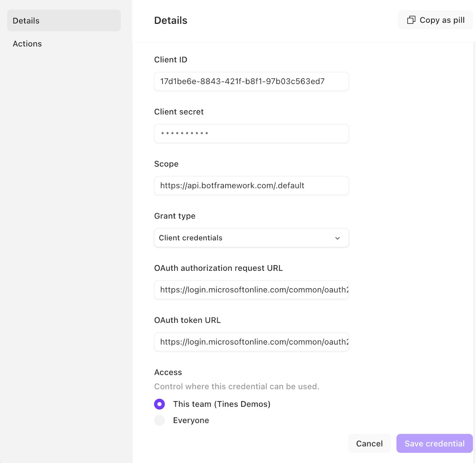Focus the OAuth authorization request URL input
This screenshot has height=463, width=476.
point(251,290)
